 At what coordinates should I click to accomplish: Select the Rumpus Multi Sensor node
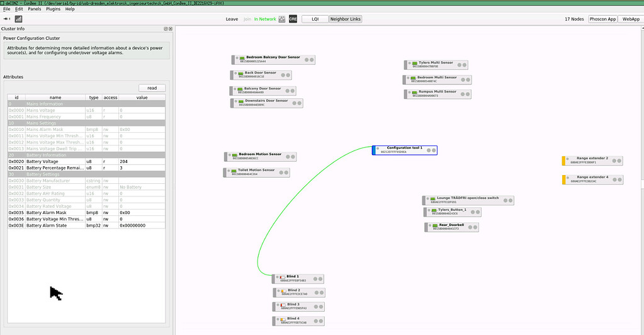click(x=438, y=94)
